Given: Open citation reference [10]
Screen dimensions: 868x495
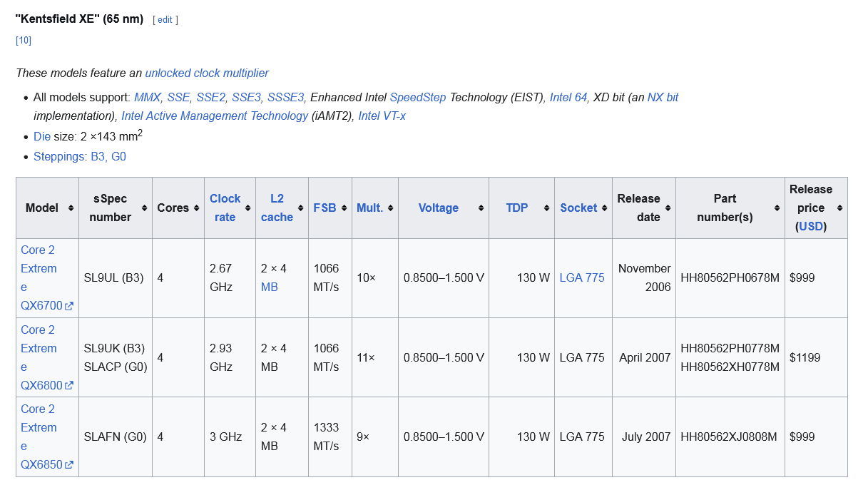Looking at the screenshot, I should click(24, 41).
